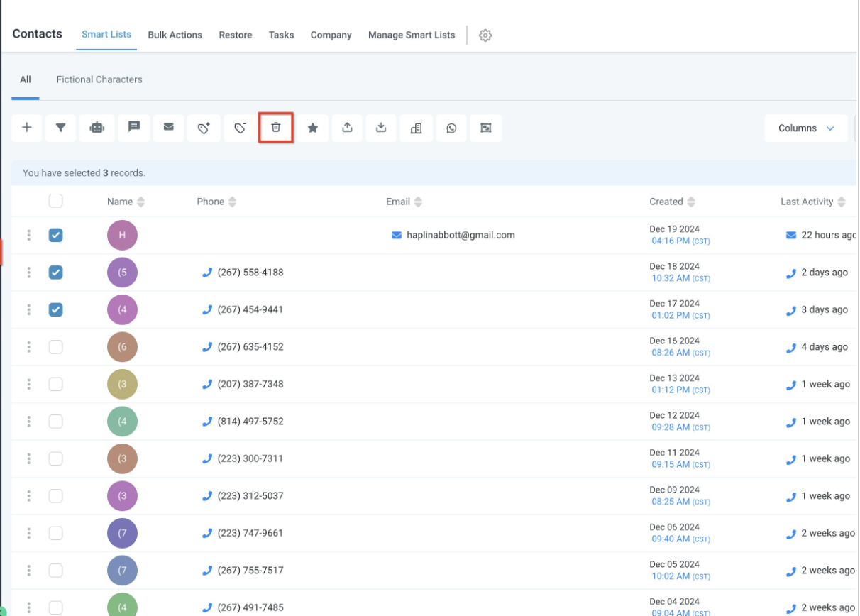Viewport: 860px width, 616px height.
Task: Send WhatsApp message icon
Action: 451,128
